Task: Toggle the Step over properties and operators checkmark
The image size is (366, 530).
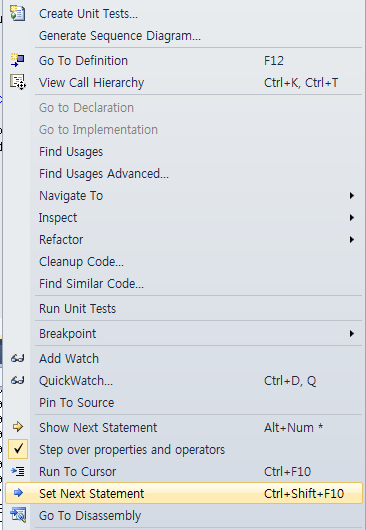Action: click(18, 449)
